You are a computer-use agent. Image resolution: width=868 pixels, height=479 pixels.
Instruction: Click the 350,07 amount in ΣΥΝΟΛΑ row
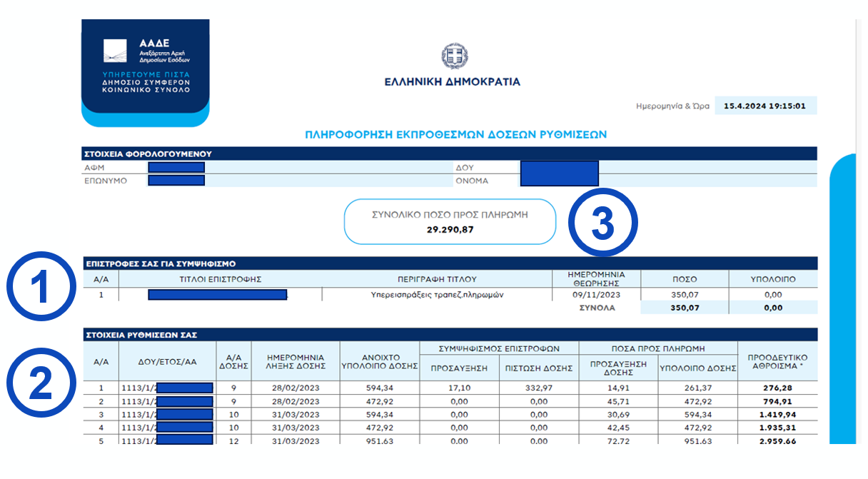(x=684, y=308)
